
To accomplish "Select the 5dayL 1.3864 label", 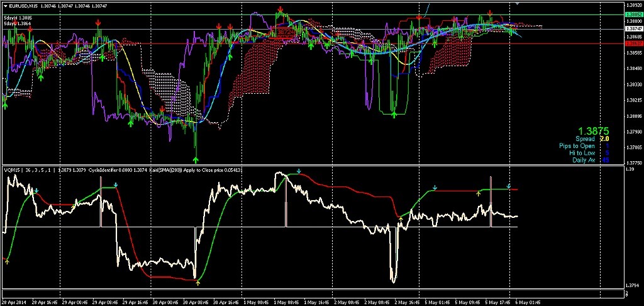I will pos(18,23).
